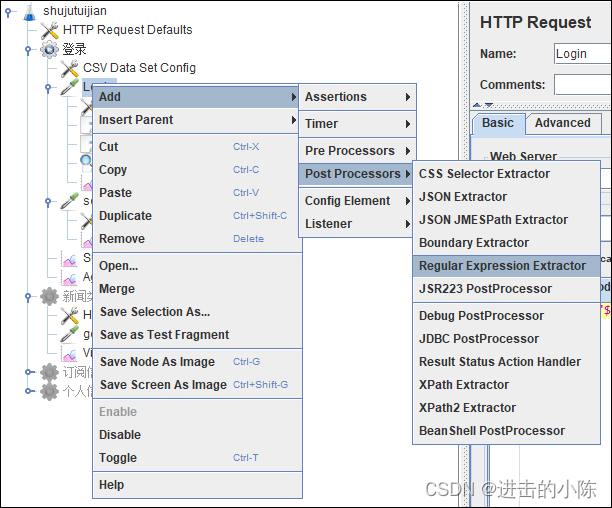Image resolution: width=612 pixels, height=508 pixels.
Task: Open Help from the context menu
Action: [x=196, y=485]
